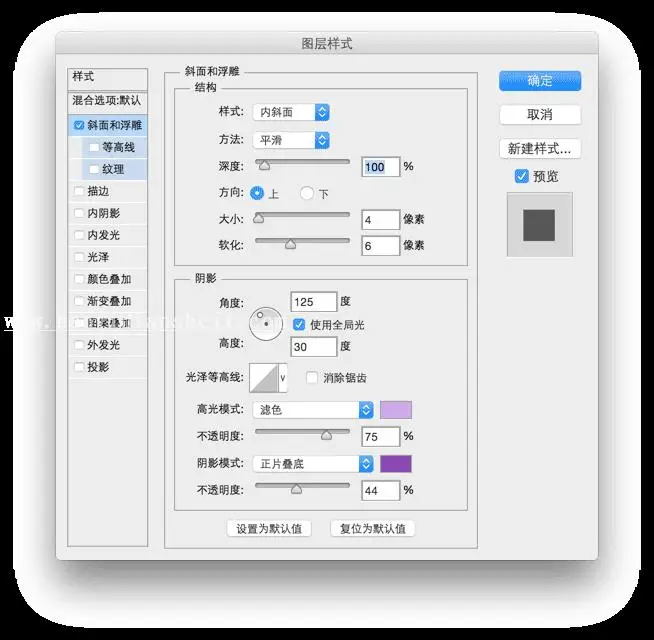Screen dimensions: 654x640
Task: Click the 深度 slider handle
Action: pos(264,166)
